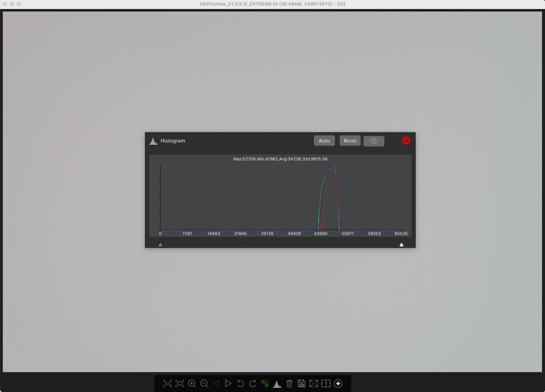The image size is (545, 392).
Task: Click the single-frame view icon labeled 1
Action: 326,384
